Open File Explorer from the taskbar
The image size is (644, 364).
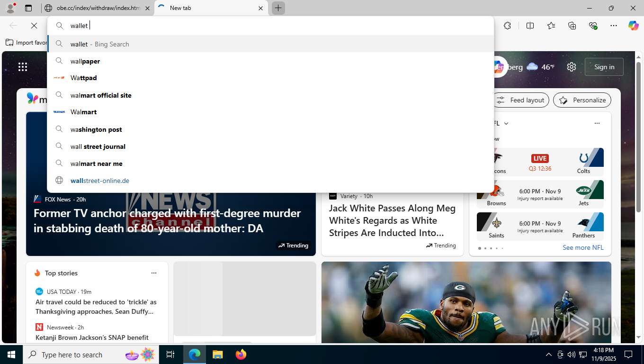[x=217, y=355]
